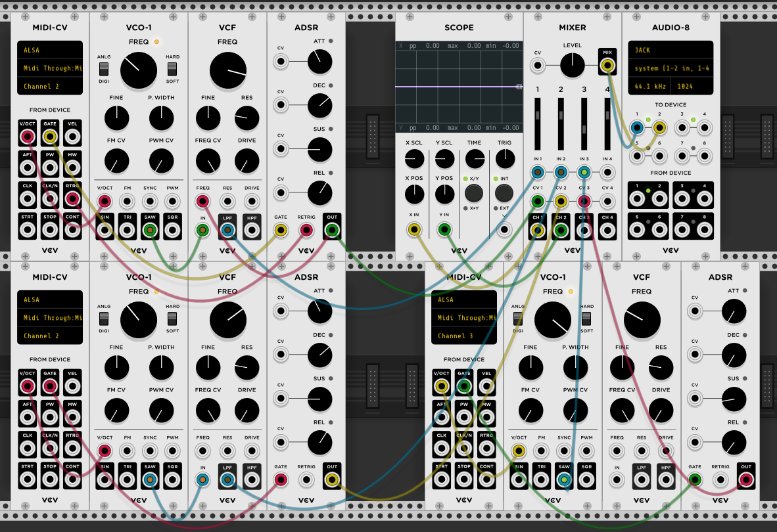Screen dimensions: 777x532
Task: Click FROM DEVICE port 1 on AUDIO-8
Action: [x=637, y=199]
